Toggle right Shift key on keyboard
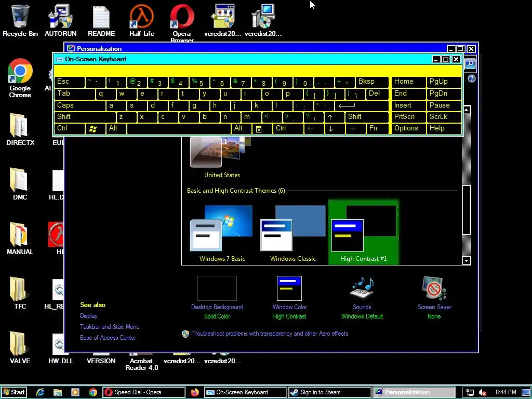 pyautogui.click(x=367, y=117)
